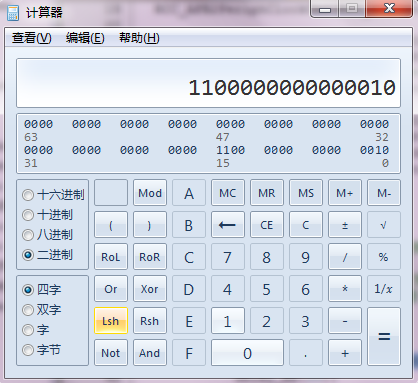Click the percent button
Screen dimensions: 418x383
pyautogui.click(x=384, y=257)
